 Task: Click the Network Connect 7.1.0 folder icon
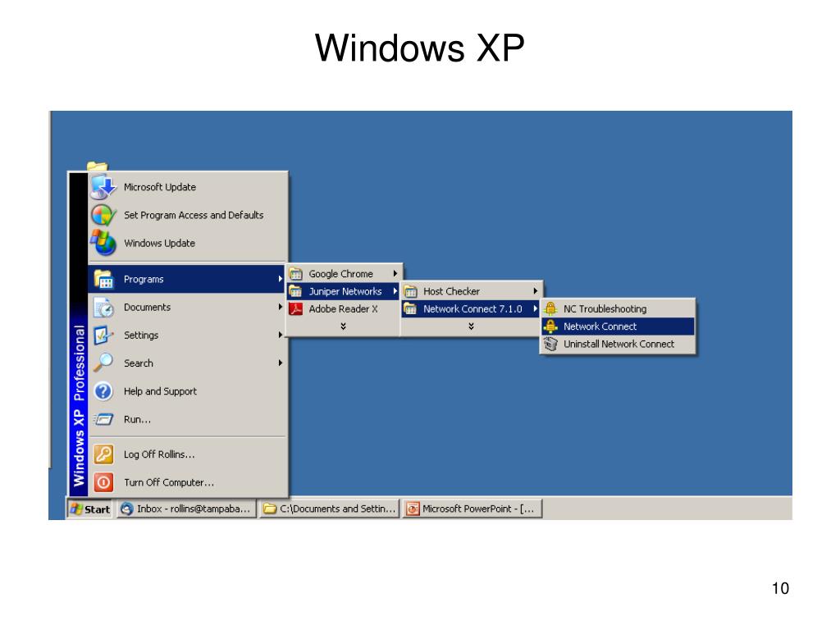(x=411, y=309)
